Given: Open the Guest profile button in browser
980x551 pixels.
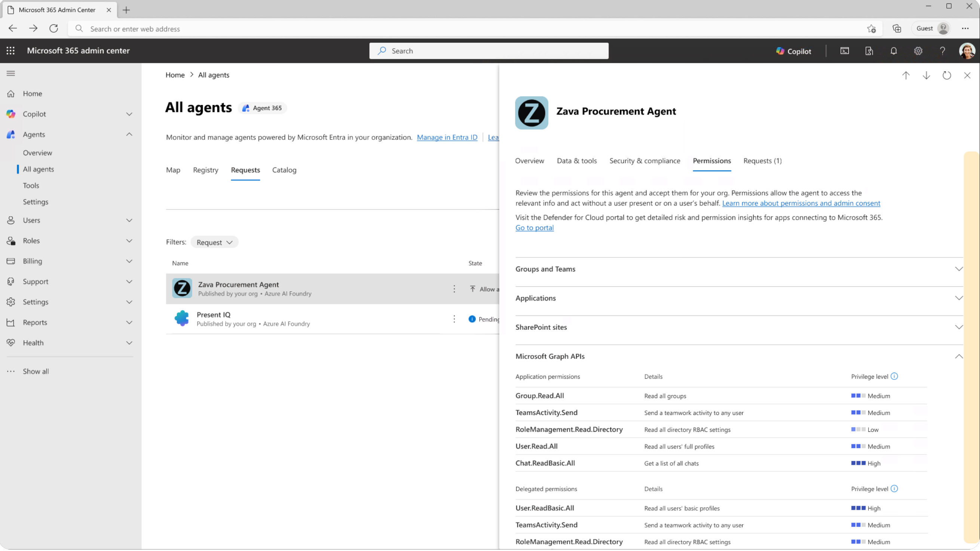Looking at the screenshot, I should click(x=931, y=28).
